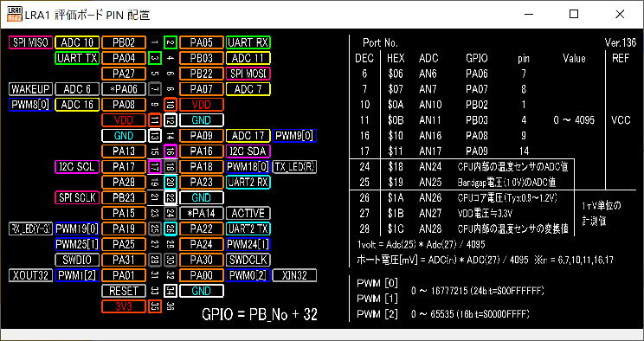Click the UART2 RX label

point(248,183)
